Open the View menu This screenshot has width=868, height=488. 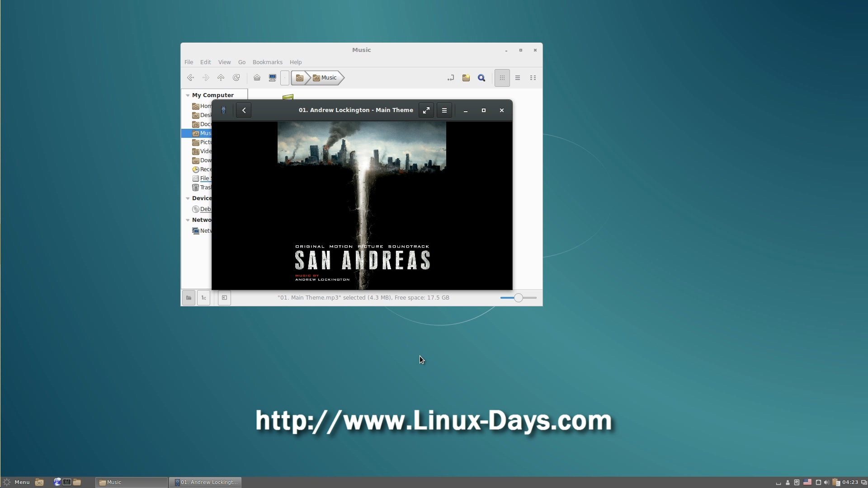[224, 62]
